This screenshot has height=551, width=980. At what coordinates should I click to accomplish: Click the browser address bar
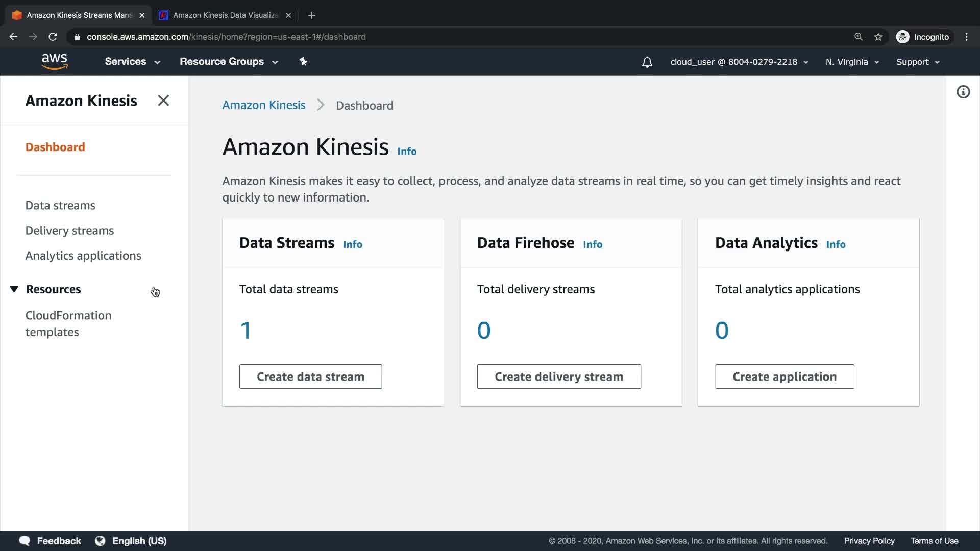tap(459, 37)
